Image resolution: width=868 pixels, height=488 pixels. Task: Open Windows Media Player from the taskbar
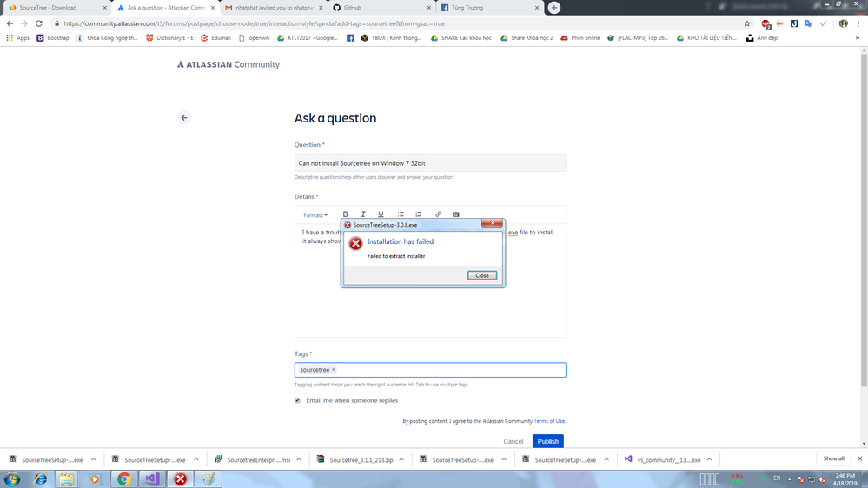(x=95, y=479)
